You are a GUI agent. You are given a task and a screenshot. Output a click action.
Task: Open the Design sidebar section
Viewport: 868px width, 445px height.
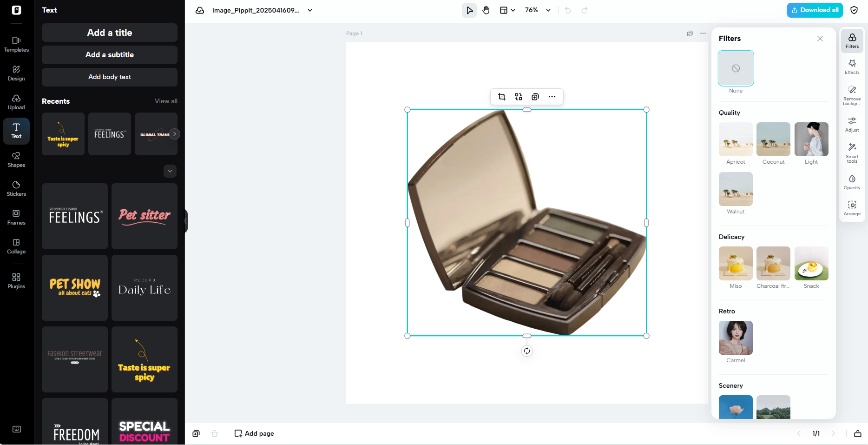click(16, 73)
